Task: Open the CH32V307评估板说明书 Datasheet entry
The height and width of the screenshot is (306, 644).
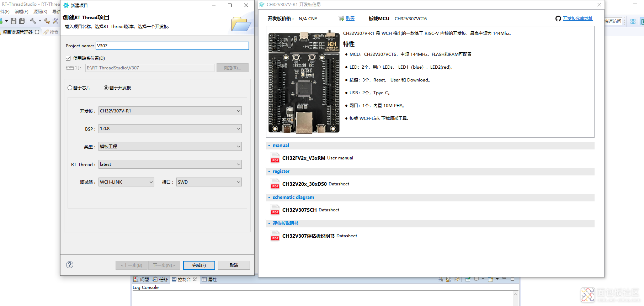Action: pyautogui.click(x=320, y=236)
